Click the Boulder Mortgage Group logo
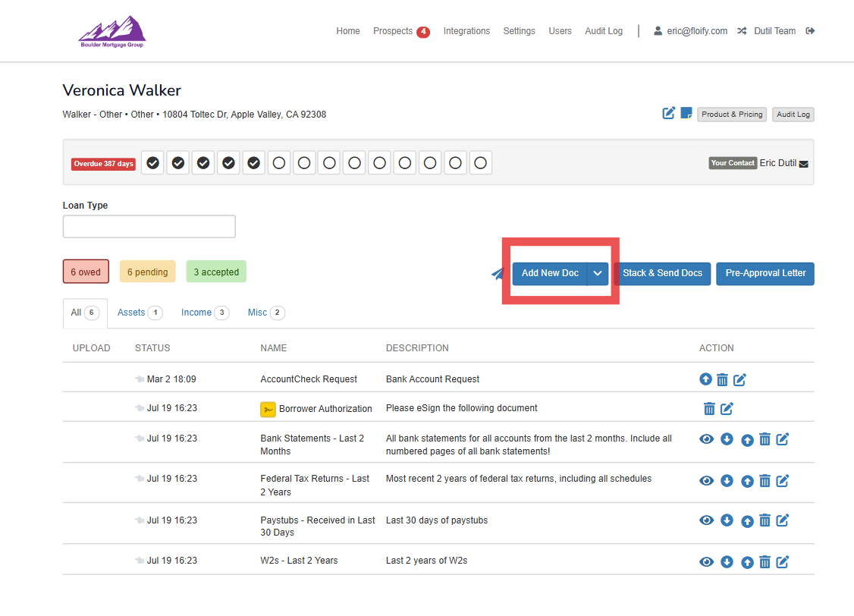 click(112, 33)
